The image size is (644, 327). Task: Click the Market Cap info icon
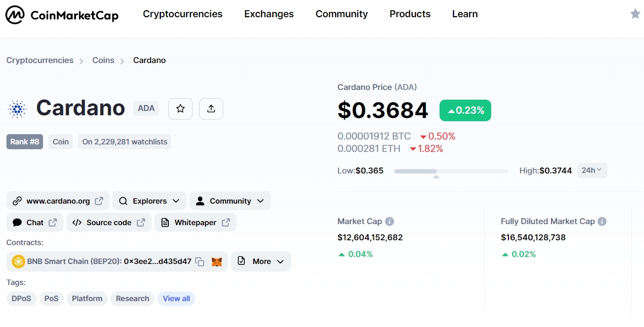pyautogui.click(x=390, y=221)
